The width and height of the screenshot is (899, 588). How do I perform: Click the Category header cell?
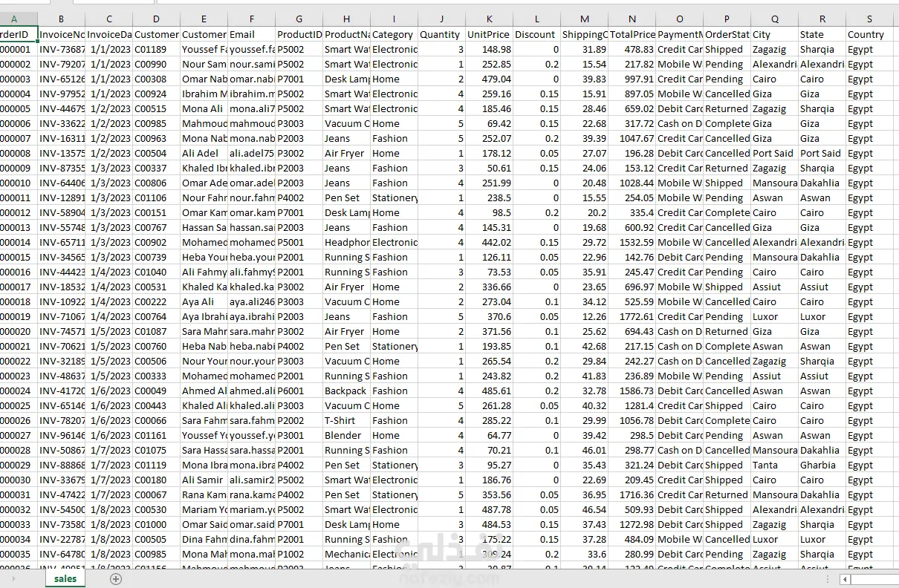point(395,34)
